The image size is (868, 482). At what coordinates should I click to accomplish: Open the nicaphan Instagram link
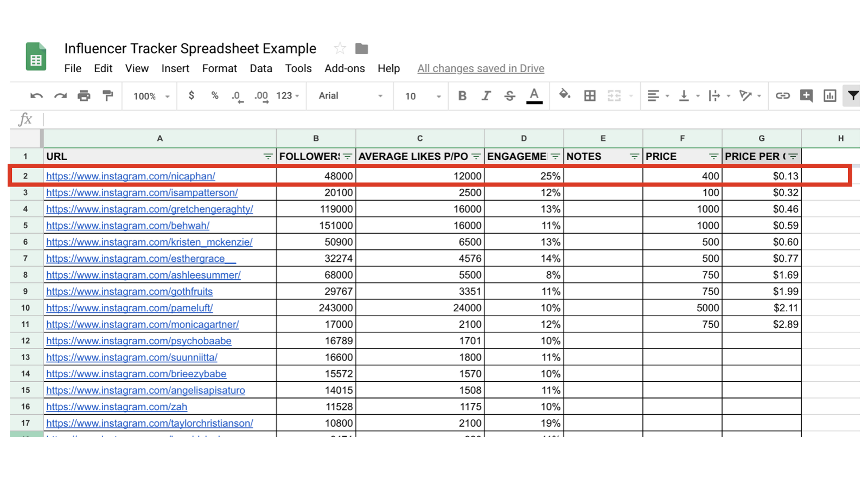pos(131,176)
